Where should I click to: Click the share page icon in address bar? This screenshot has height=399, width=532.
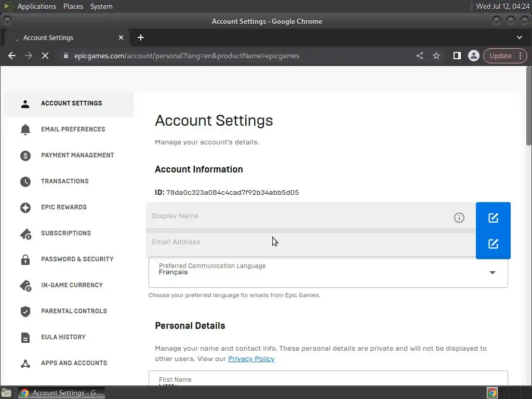coord(420,56)
